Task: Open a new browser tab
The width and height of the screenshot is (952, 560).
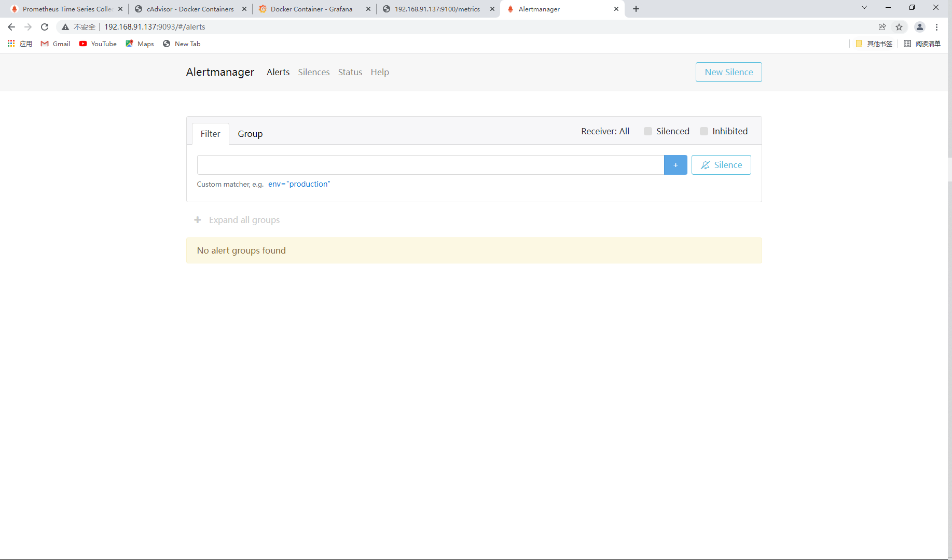Action: [x=636, y=9]
